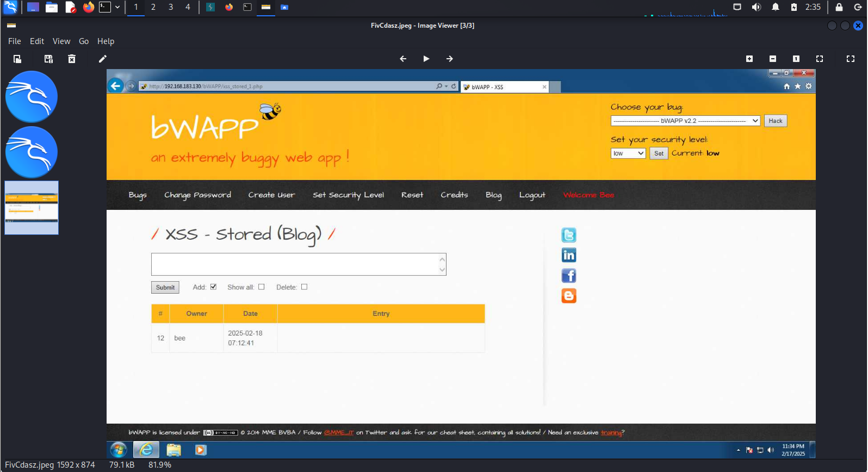Enter fullscreen mode icon
The image size is (868, 472).
coord(851,59)
